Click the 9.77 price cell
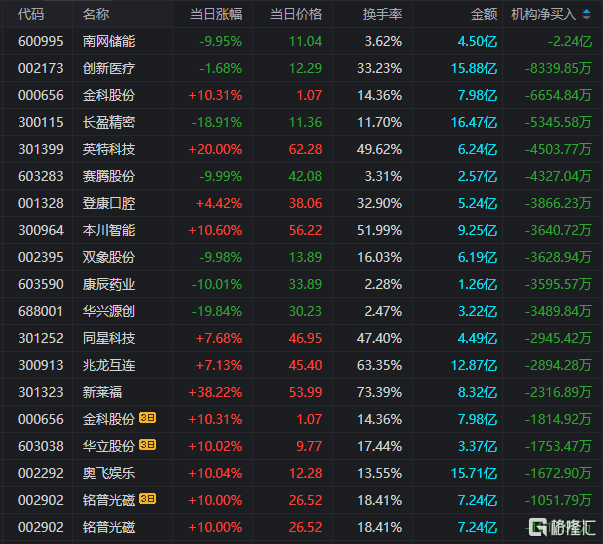 (309, 446)
